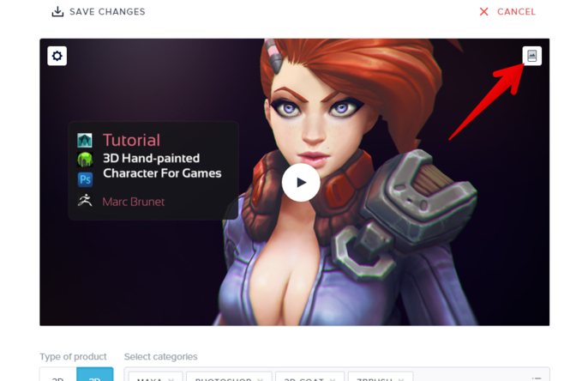
Task: Click the Save Changes label
Action: (107, 12)
